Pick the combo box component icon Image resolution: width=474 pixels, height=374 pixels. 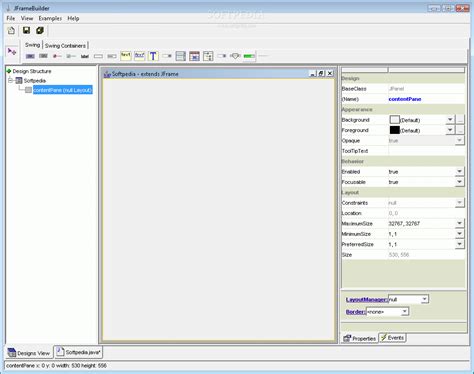tap(167, 56)
